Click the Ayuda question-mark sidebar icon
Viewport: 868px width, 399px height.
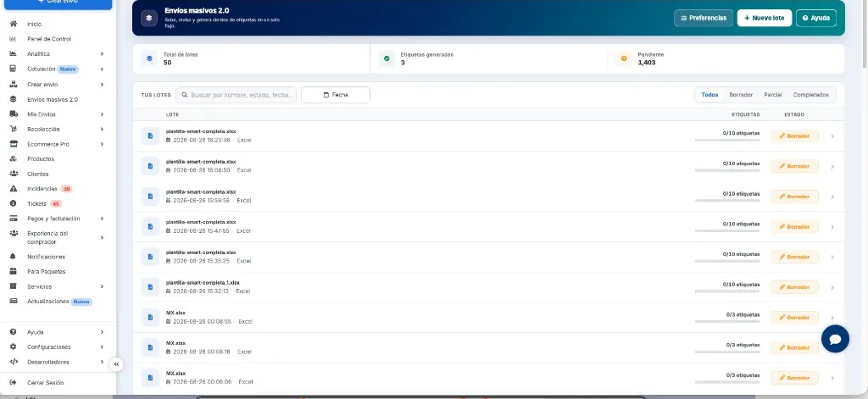(x=14, y=332)
